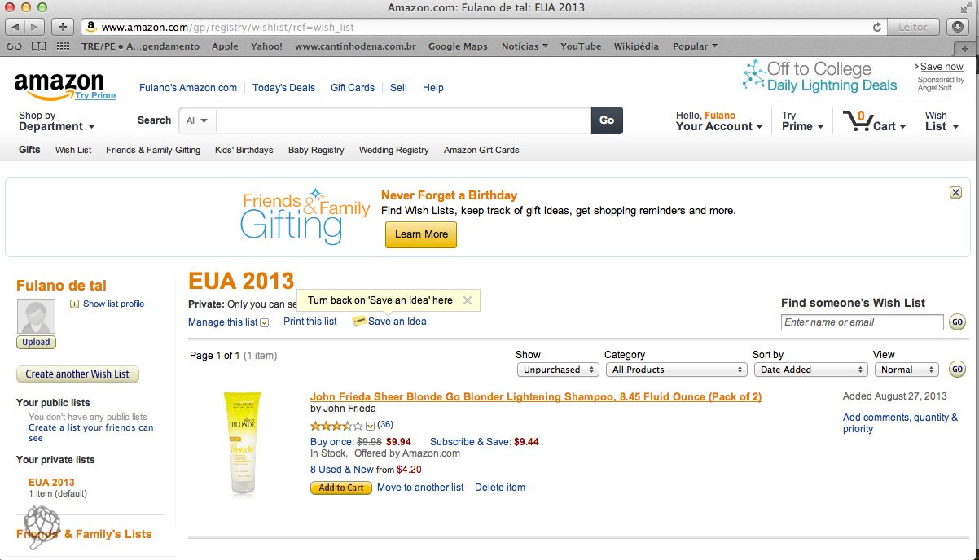The image size is (979, 560).
Task: Add the John Frieda shampoo to Cart
Action: [x=340, y=488]
